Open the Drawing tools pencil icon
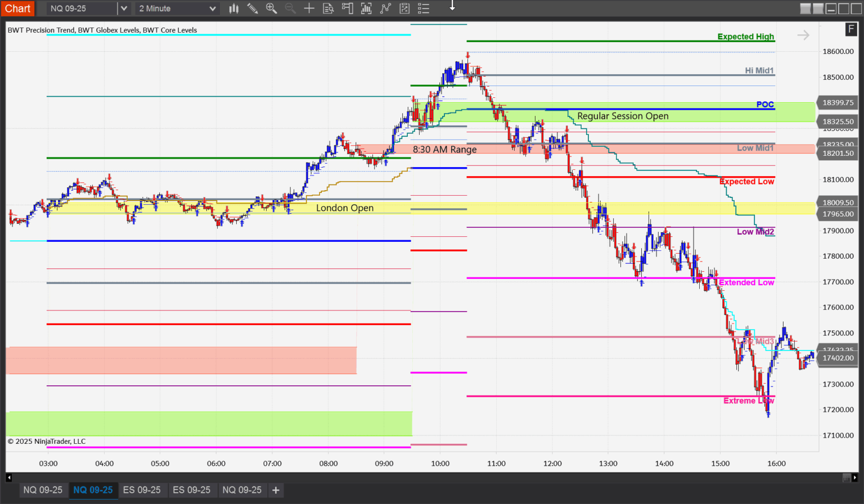The width and height of the screenshot is (864, 504). (x=253, y=8)
